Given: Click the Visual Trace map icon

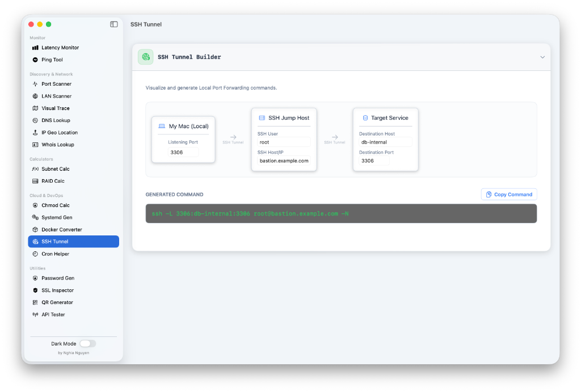Looking at the screenshot, I should point(35,108).
